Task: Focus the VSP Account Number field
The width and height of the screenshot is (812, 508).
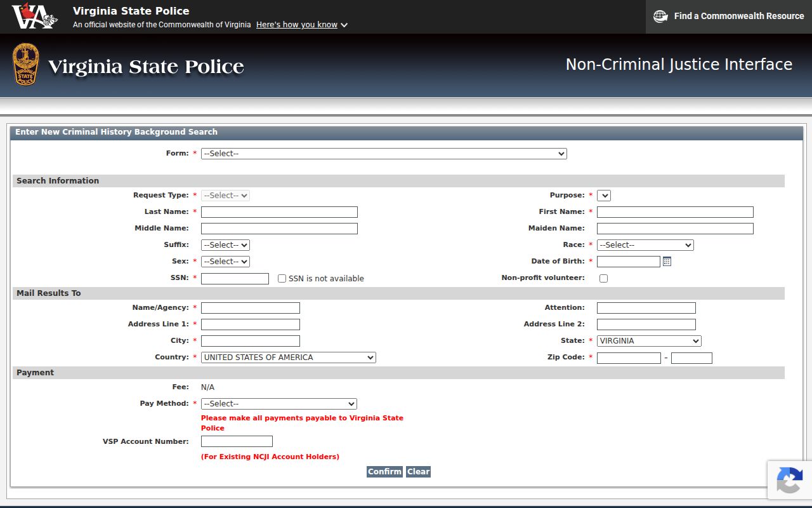Action: [237, 441]
